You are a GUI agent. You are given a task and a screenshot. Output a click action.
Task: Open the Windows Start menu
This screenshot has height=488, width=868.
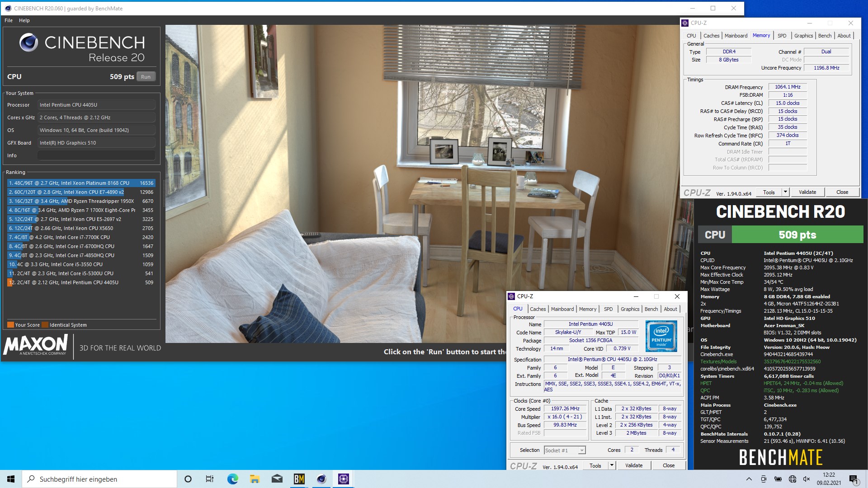click(x=11, y=479)
